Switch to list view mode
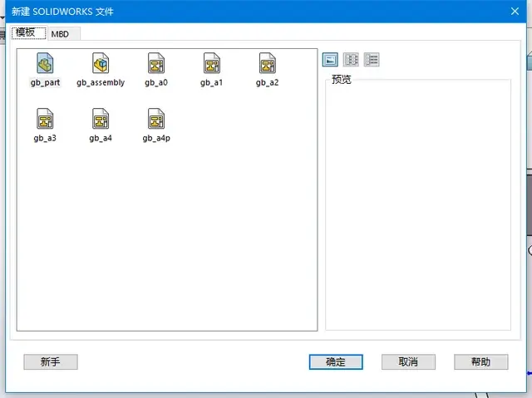 pyautogui.click(x=351, y=60)
